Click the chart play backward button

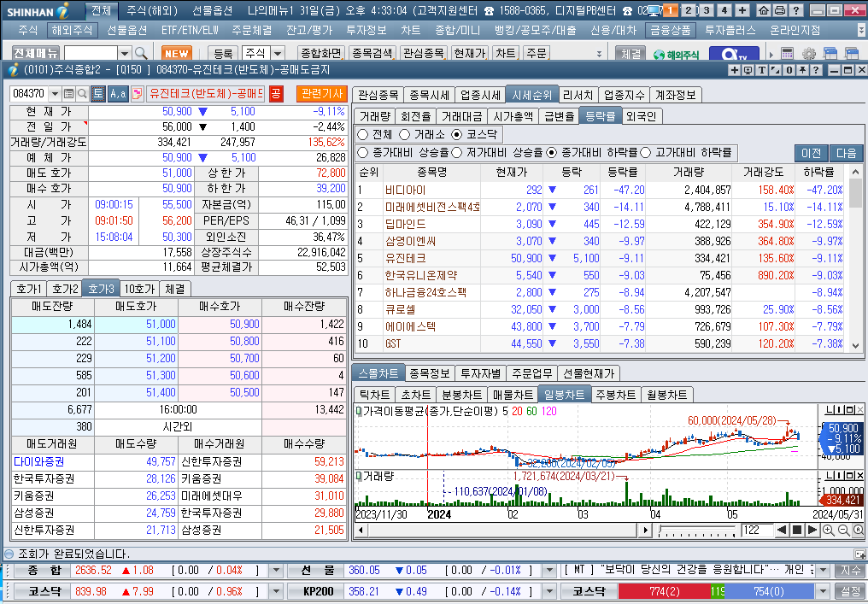782,530
